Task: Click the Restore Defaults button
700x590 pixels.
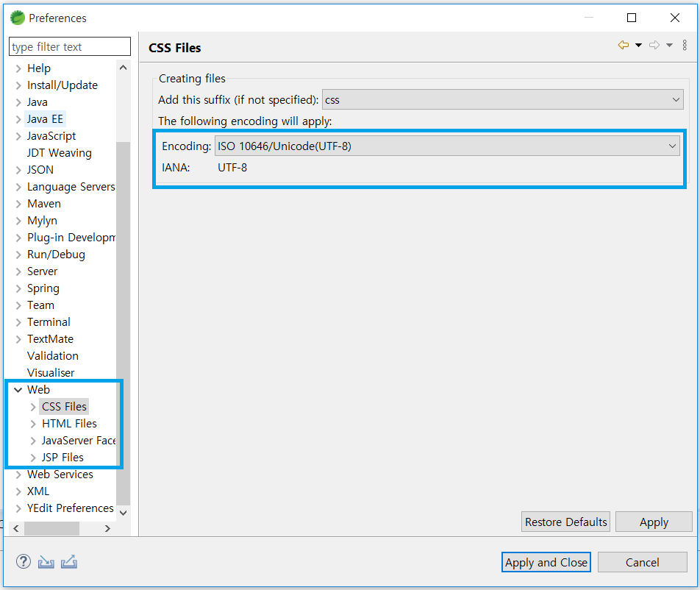Action: click(x=565, y=522)
